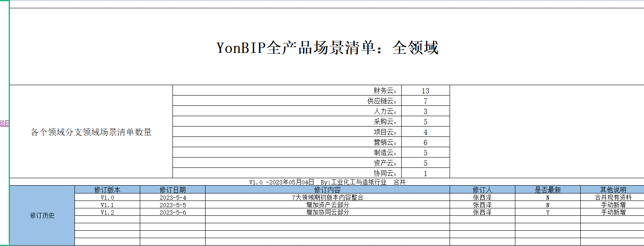Select the N flag in the V1.1 row
Viewport: 644px width, 246px height.
pos(548,205)
